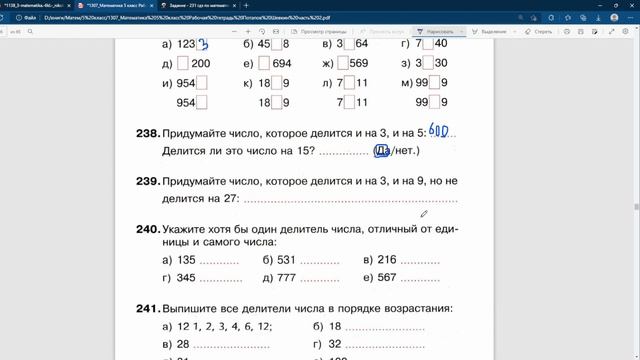Open the browser Downloads icon
The image size is (640, 360).
[x=598, y=18]
